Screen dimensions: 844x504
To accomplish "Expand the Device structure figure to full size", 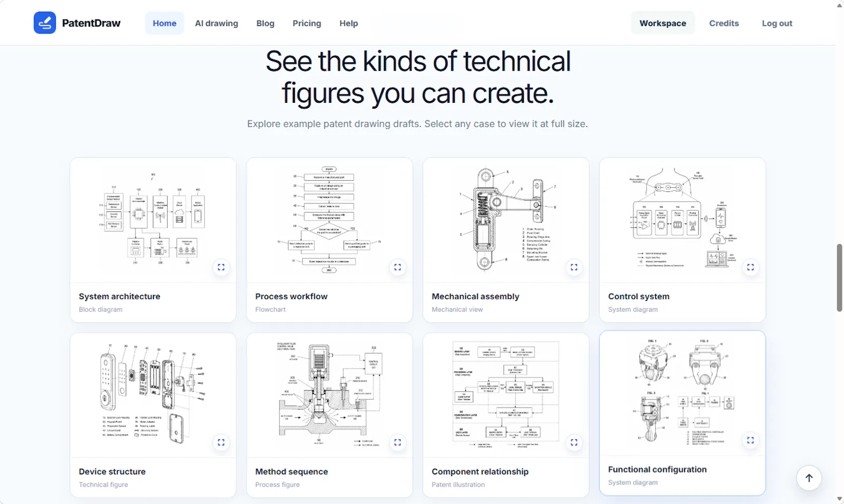I will [221, 442].
